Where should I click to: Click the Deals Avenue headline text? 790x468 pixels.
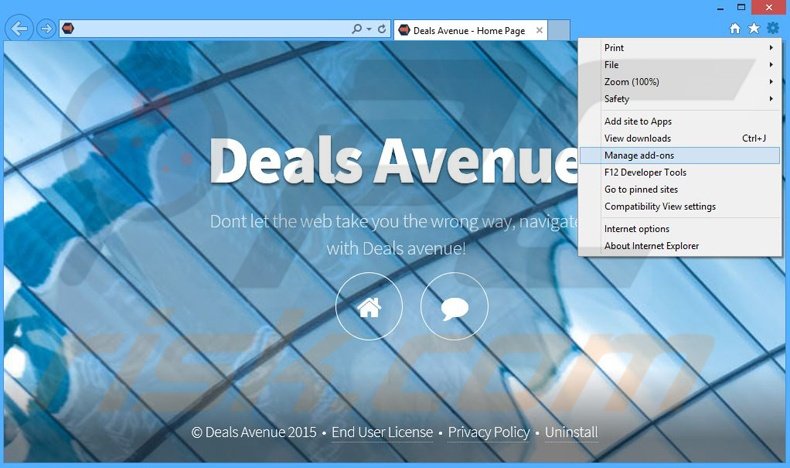tap(393, 160)
